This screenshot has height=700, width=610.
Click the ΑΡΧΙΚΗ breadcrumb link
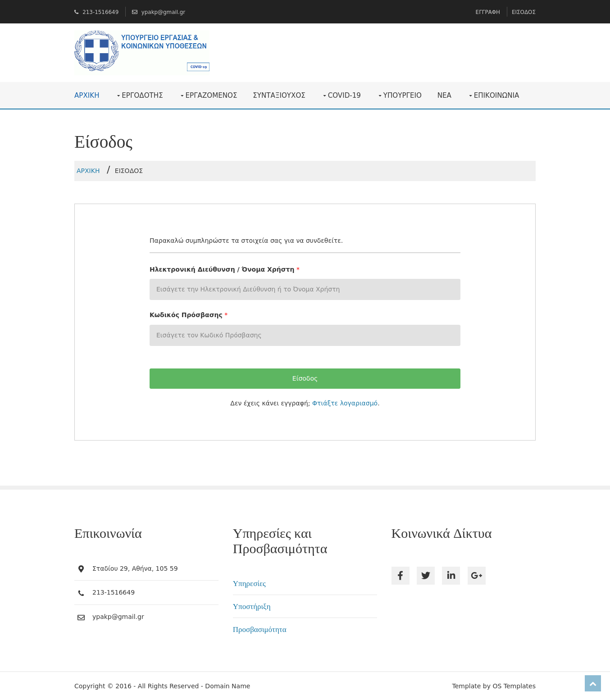click(x=88, y=171)
